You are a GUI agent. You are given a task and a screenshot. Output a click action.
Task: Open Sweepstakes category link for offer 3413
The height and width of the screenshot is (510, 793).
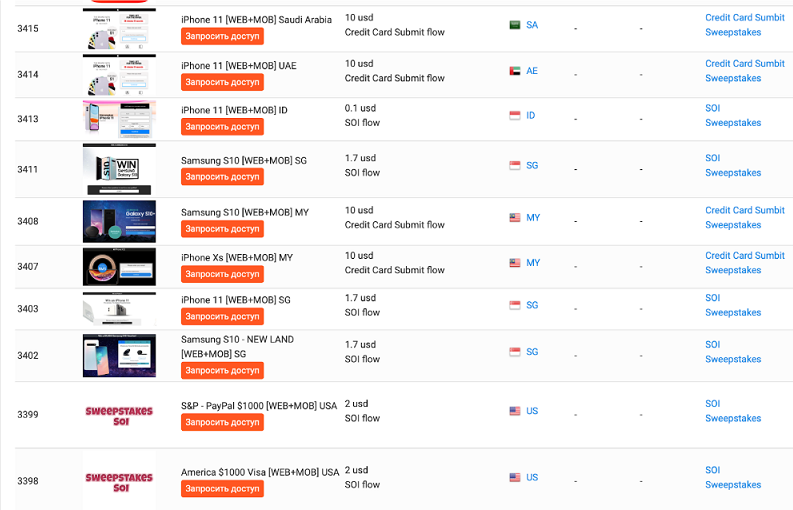(x=733, y=123)
